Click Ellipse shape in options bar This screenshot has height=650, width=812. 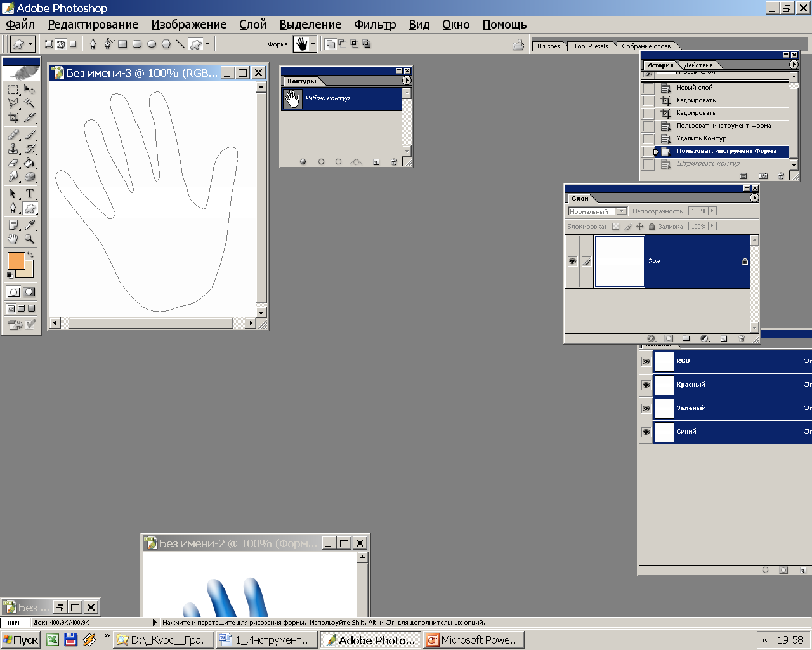pyautogui.click(x=152, y=44)
